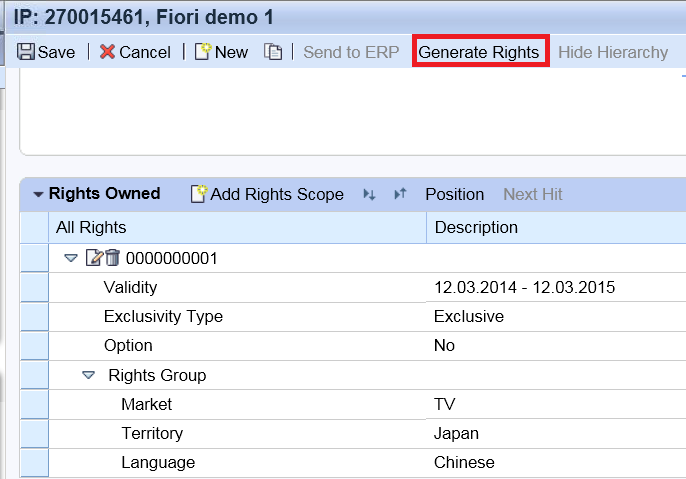Click the Next Hit button
Viewport: 686px width, 479px height.
point(533,194)
